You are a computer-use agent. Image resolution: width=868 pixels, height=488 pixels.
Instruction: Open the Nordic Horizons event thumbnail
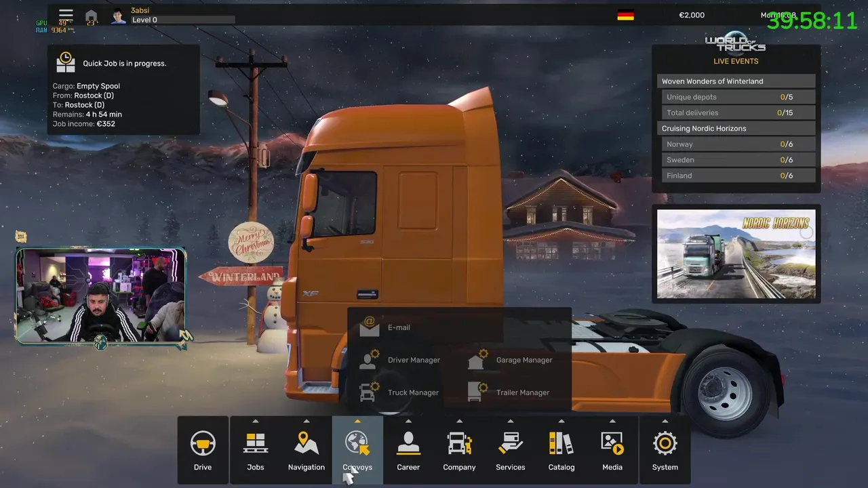[x=736, y=254]
